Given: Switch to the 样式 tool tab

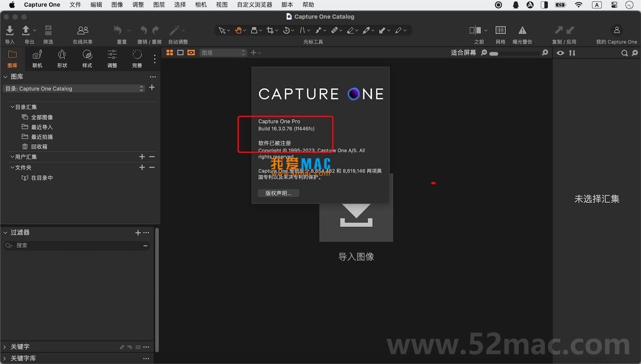Looking at the screenshot, I should 87,58.
